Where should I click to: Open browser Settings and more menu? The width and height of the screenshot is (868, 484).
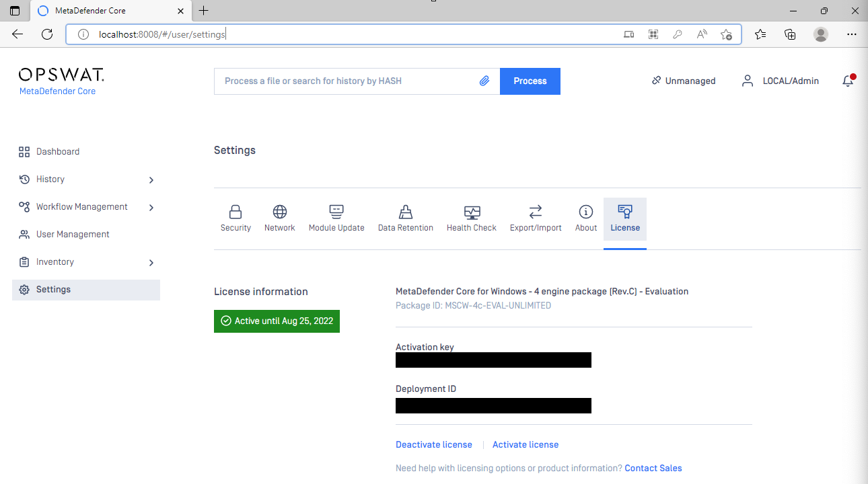click(x=851, y=34)
